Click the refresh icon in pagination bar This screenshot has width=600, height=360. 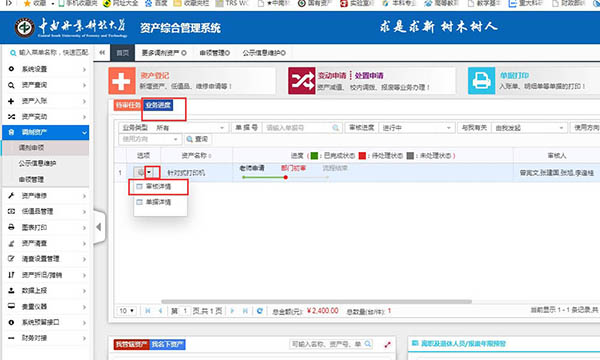pos(259,311)
